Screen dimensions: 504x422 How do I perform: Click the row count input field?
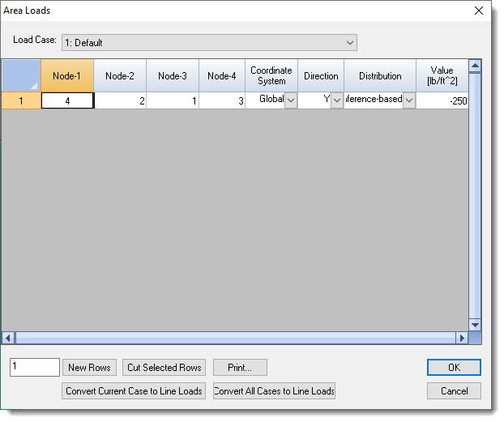[x=35, y=368]
